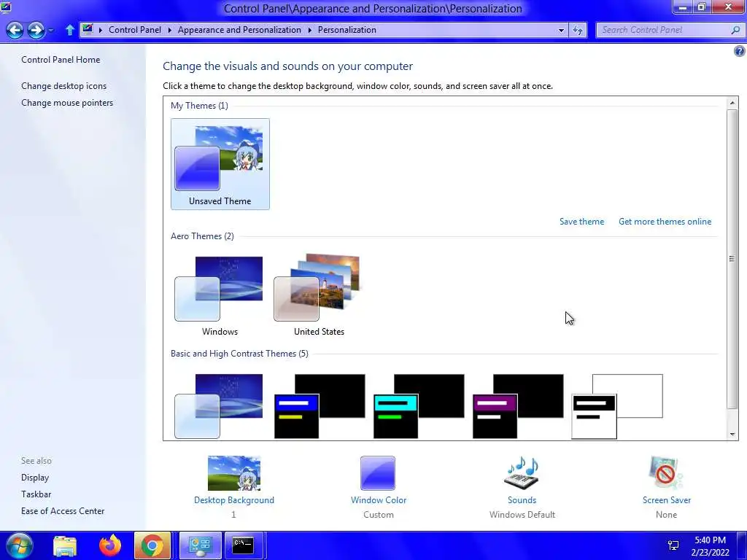Open Ease of Access Center

tap(63, 510)
